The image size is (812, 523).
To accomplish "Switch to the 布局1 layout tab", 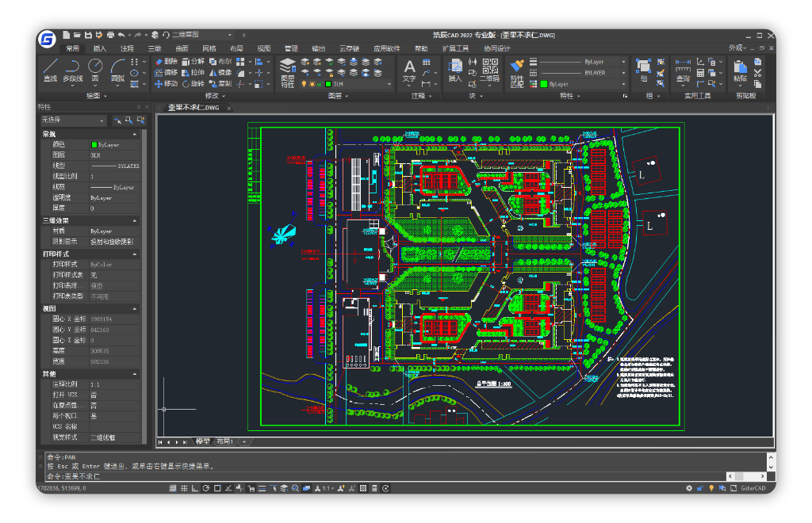I will (x=224, y=441).
